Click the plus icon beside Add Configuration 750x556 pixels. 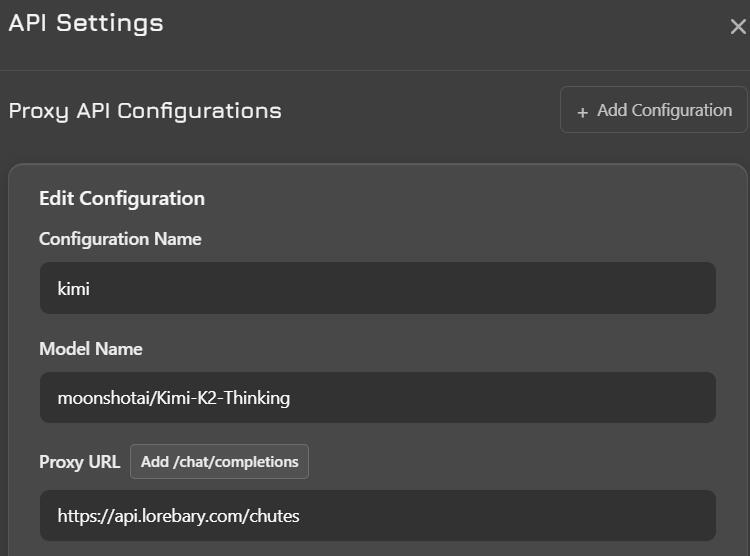[x=583, y=112]
